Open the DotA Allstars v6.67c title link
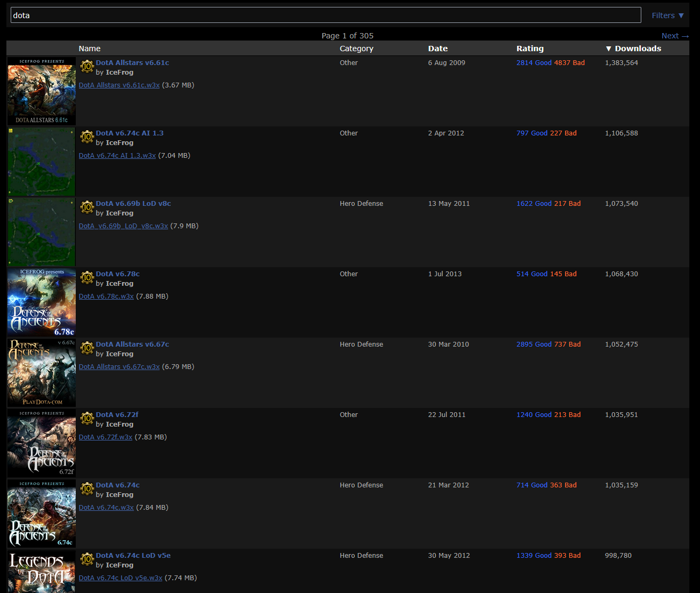Image resolution: width=700 pixels, height=593 pixels. coord(132,344)
